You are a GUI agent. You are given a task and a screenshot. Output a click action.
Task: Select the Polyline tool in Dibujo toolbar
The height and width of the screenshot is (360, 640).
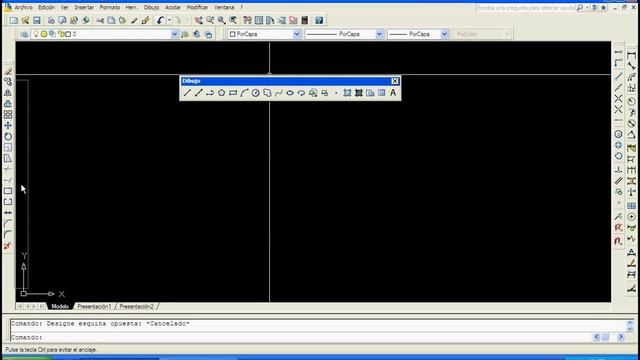click(210, 93)
